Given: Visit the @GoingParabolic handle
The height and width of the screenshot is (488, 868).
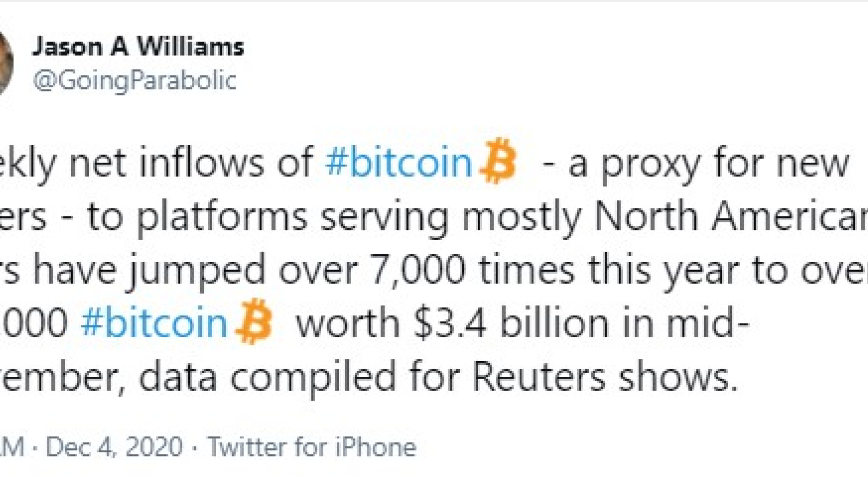Looking at the screenshot, I should [x=135, y=81].
